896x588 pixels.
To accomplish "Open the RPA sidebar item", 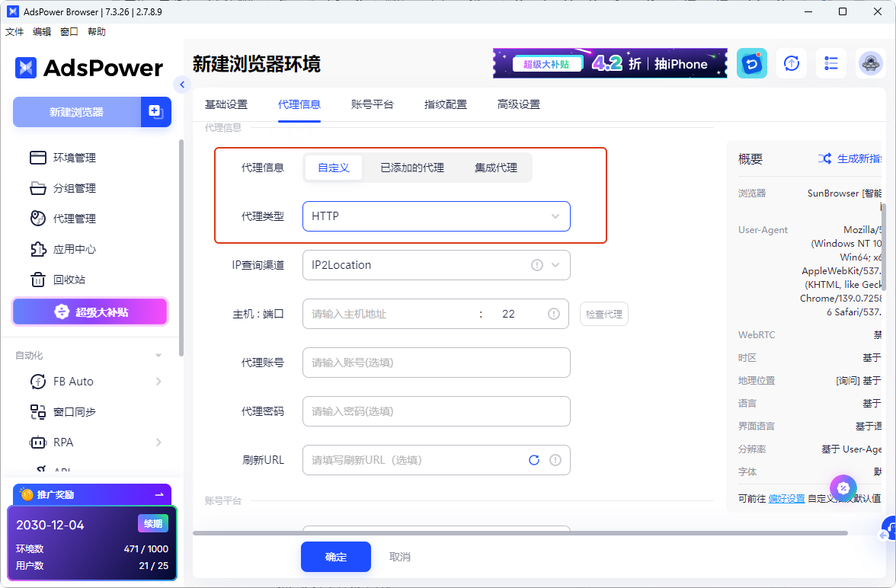I will [52, 443].
